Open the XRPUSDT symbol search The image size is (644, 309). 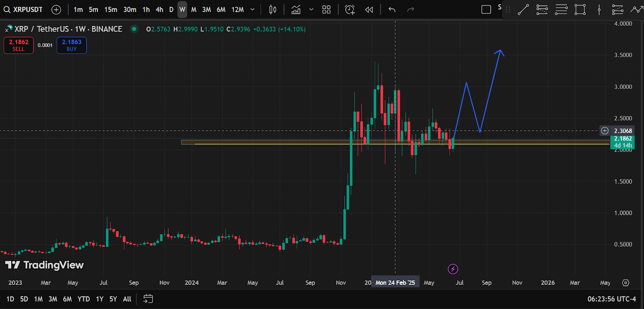click(x=23, y=10)
